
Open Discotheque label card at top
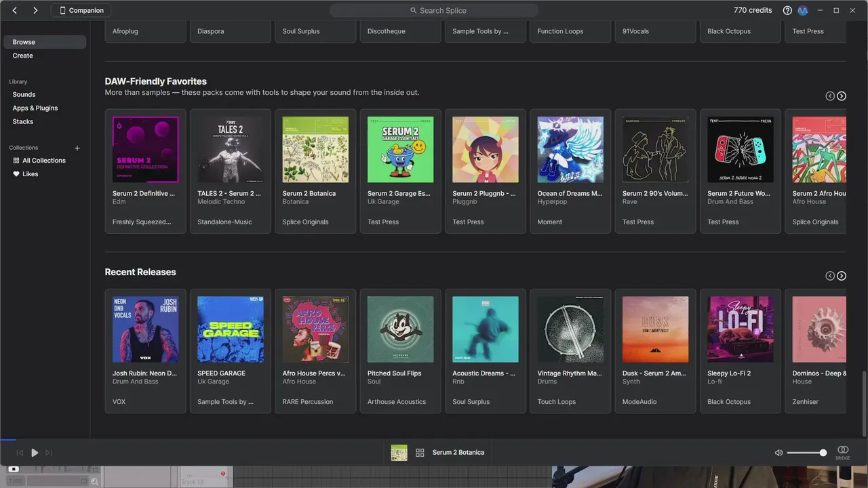[401, 31]
